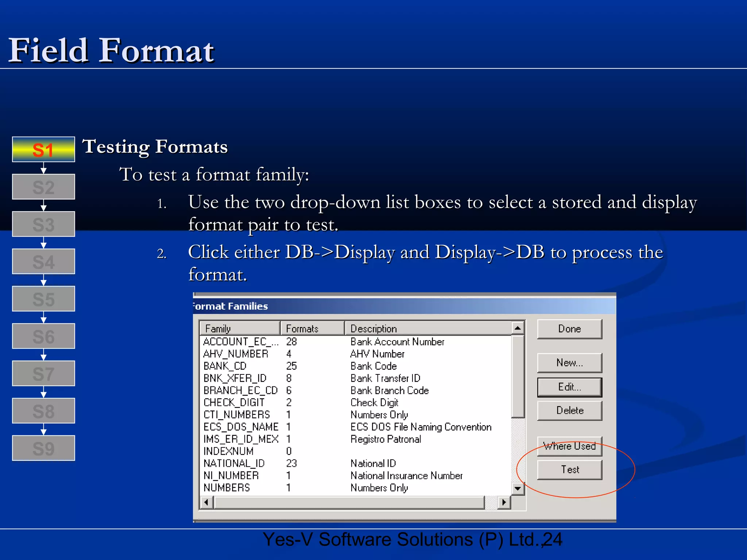This screenshot has height=560, width=747.
Task: Select the S5 step box
Action: (43, 299)
